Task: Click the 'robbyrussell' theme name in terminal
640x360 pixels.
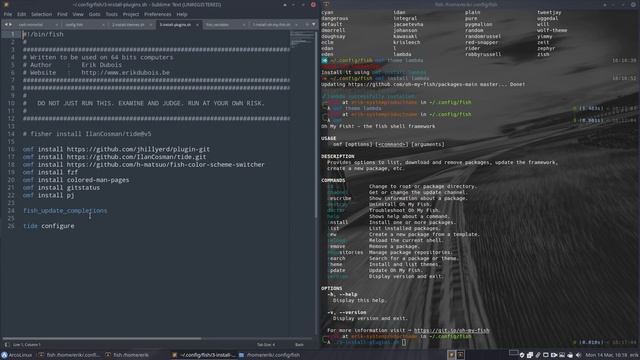Action: (483, 54)
